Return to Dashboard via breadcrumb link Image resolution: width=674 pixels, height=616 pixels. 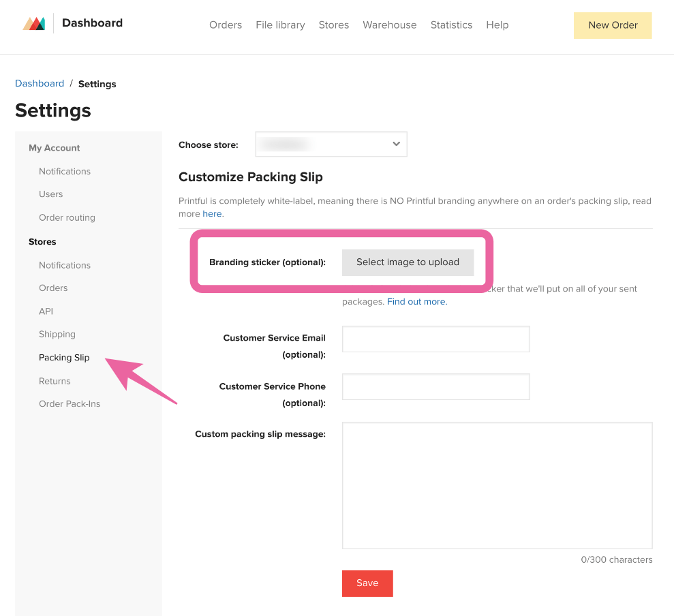pyautogui.click(x=40, y=83)
